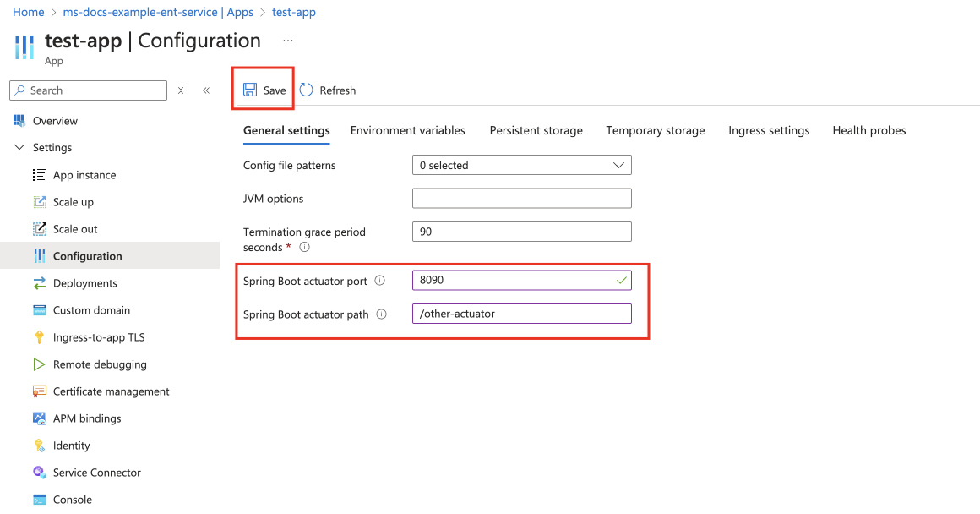
Task: Click info icon beside Termination grace period
Action: (x=304, y=247)
